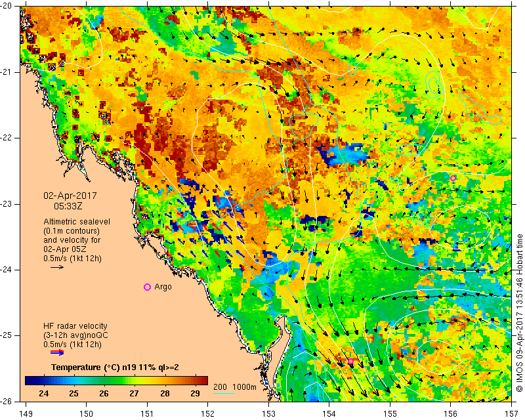The height and width of the screenshot is (420, 525).
Task: Click the 26 value on the temperature scale
Action: coord(104,393)
